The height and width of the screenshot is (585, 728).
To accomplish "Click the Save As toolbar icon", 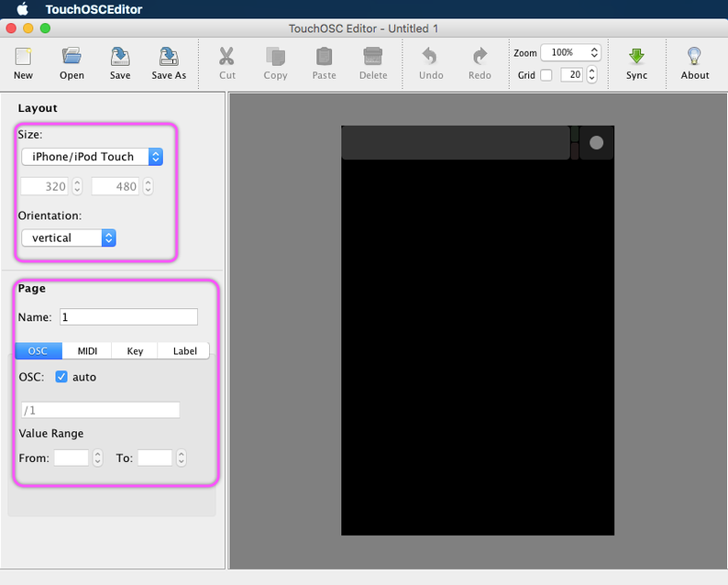I will tap(169, 57).
